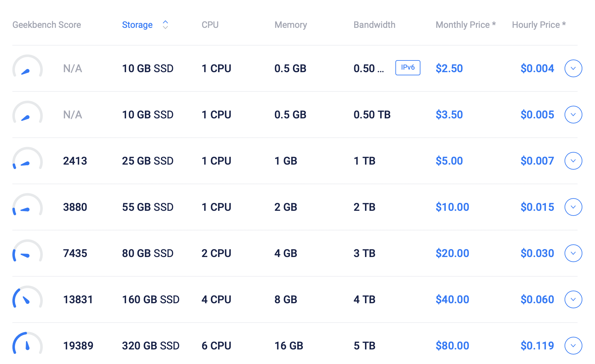Image resolution: width=595 pixels, height=364 pixels.
Task: Expand the $5.00 monthly plan row
Action: [573, 161]
